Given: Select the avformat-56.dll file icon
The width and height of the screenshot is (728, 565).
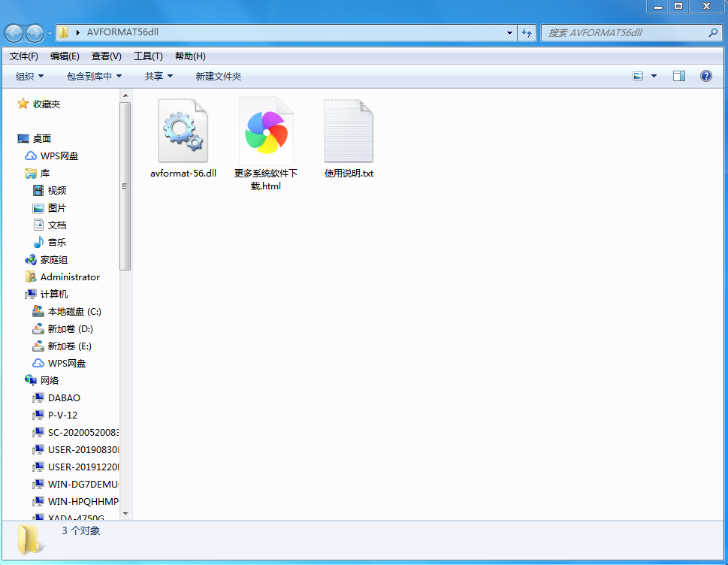Looking at the screenshot, I should [183, 131].
